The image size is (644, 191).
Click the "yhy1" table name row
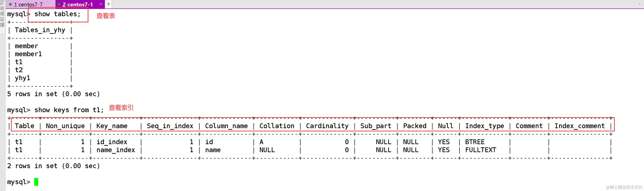23,78
